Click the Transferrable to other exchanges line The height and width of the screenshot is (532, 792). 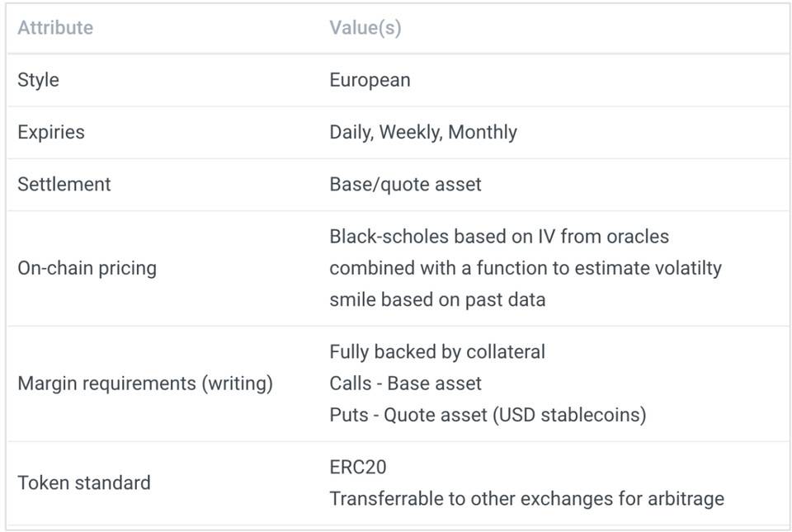527,499
